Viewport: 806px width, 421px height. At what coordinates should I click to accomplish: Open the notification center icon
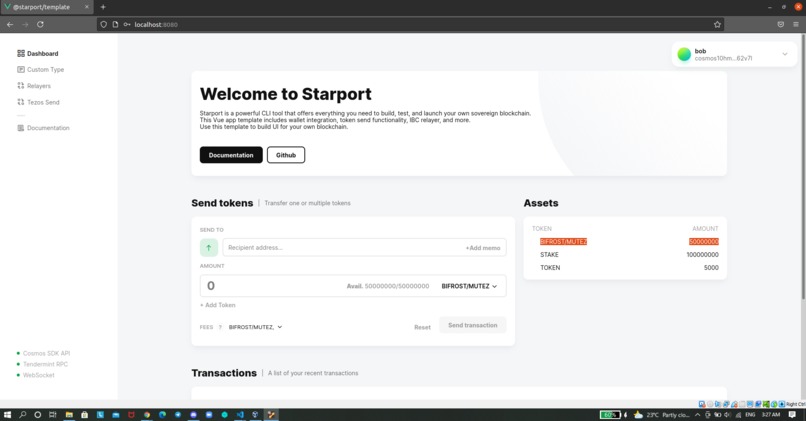792,414
